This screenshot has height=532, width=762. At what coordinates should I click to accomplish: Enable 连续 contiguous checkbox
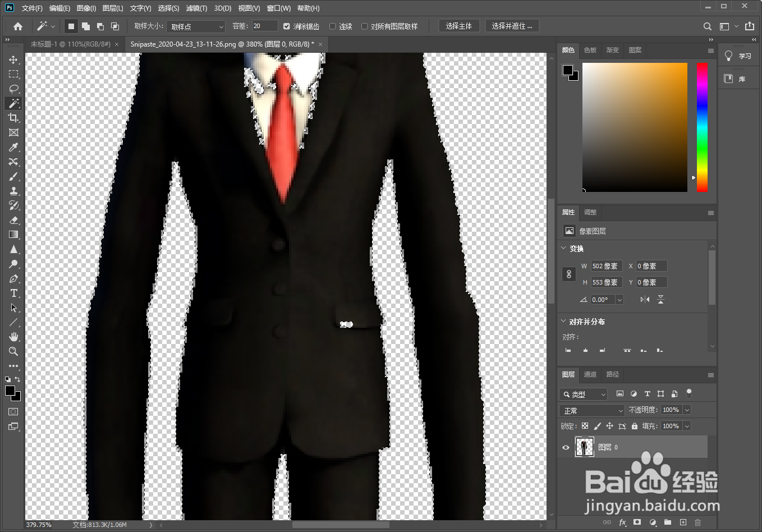click(332, 26)
